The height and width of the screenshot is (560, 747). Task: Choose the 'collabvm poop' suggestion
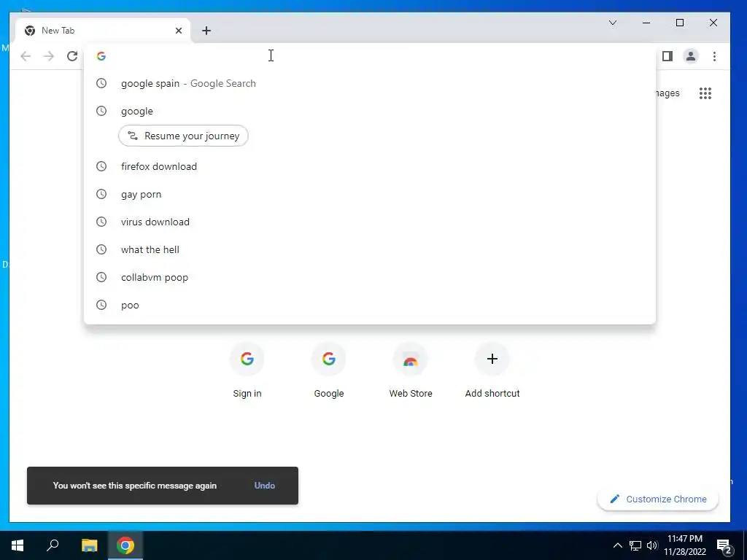[370, 277]
